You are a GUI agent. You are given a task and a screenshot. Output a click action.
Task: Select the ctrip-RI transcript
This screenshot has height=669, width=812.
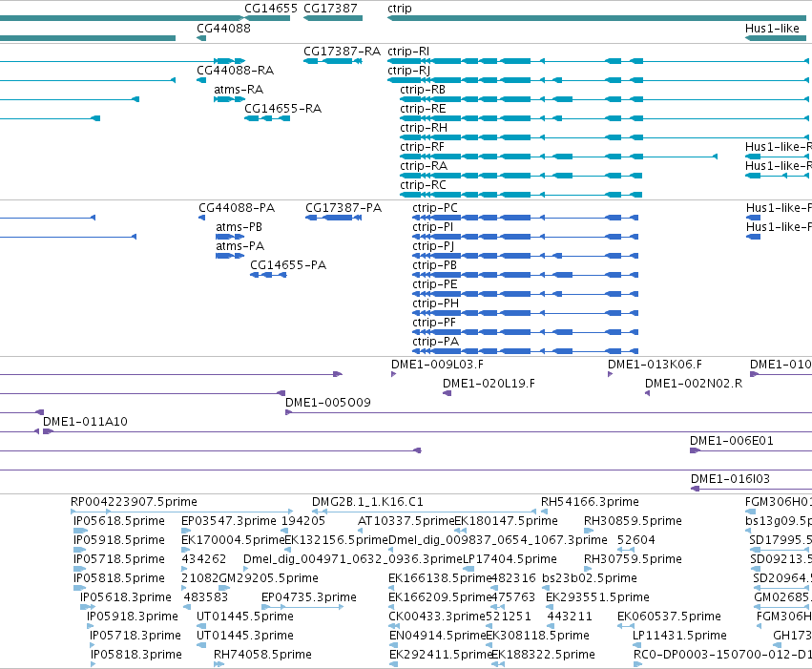(x=599, y=61)
